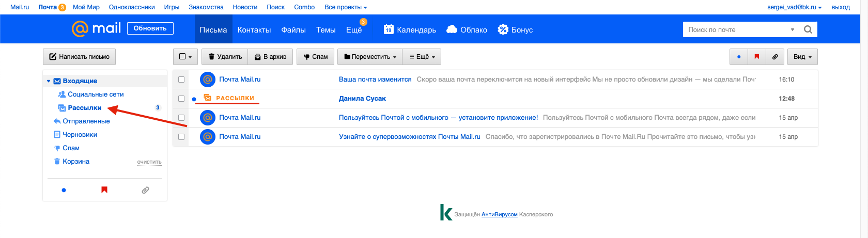The width and height of the screenshot is (868, 238).
Task: Open the Контакты tab
Action: pos(254,29)
